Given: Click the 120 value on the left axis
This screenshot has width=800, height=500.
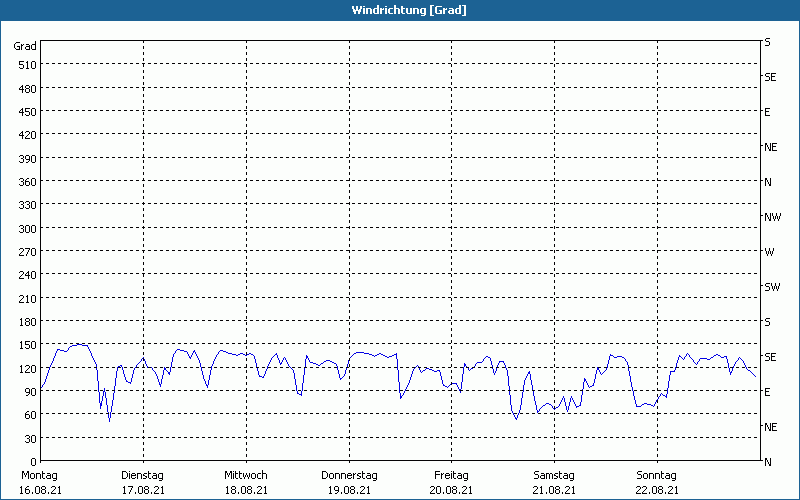Looking at the screenshot, I should pyautogui.click(x=28, y=369).
